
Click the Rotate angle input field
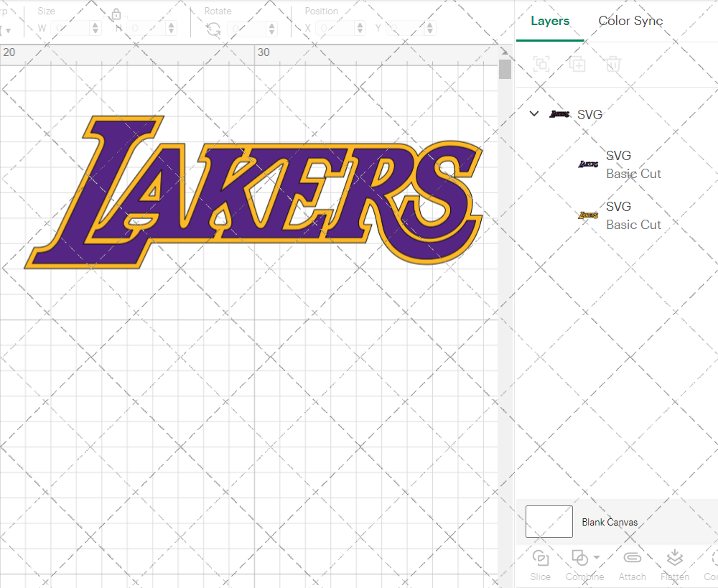(x=247, y=29)
